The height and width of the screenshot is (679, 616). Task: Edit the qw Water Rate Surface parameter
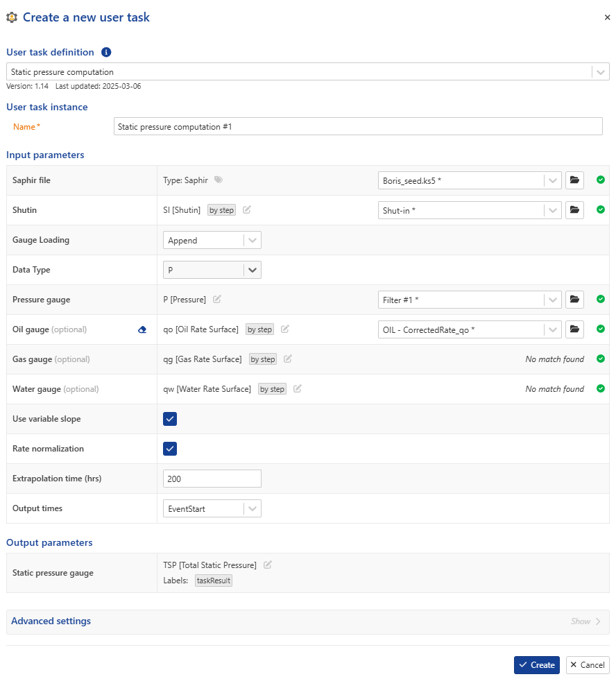pos(297,389)
